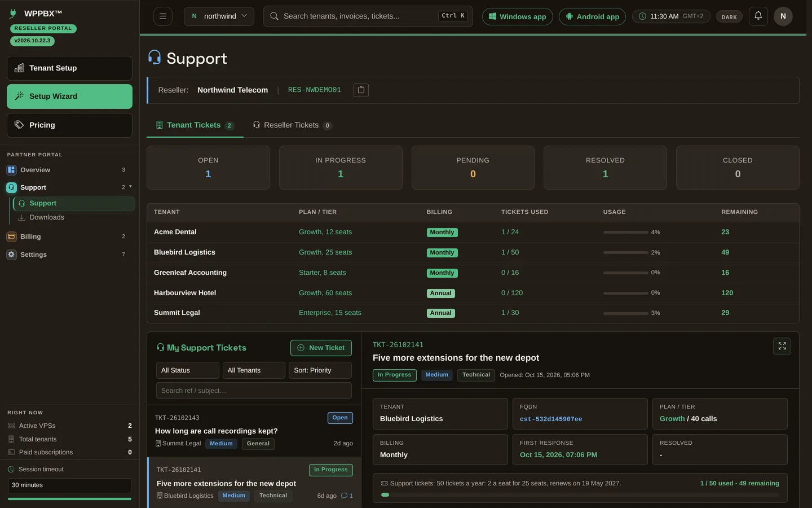Click Acme Dental tenant row name
The width and height of the screenshot is (812, 508).
(175, 232)
